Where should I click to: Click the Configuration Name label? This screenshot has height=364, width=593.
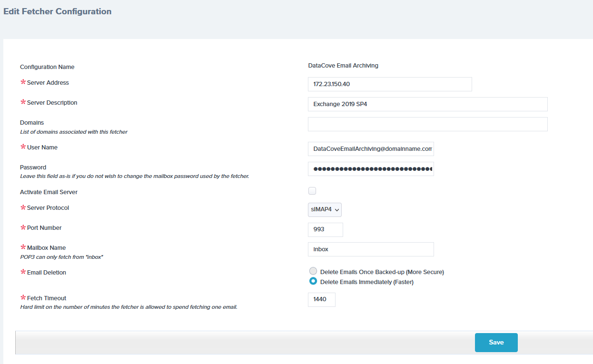47,67
